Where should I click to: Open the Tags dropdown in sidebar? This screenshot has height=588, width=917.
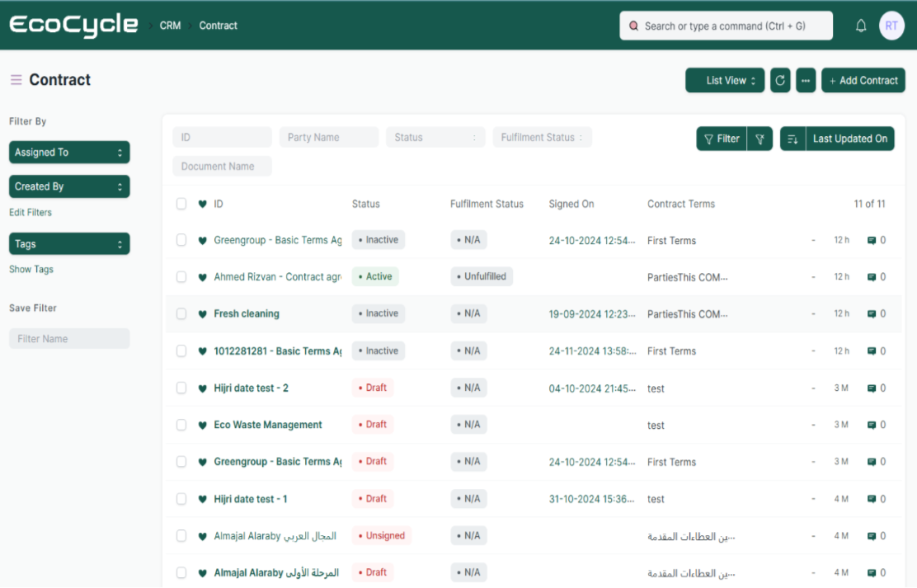coord(69,244)
